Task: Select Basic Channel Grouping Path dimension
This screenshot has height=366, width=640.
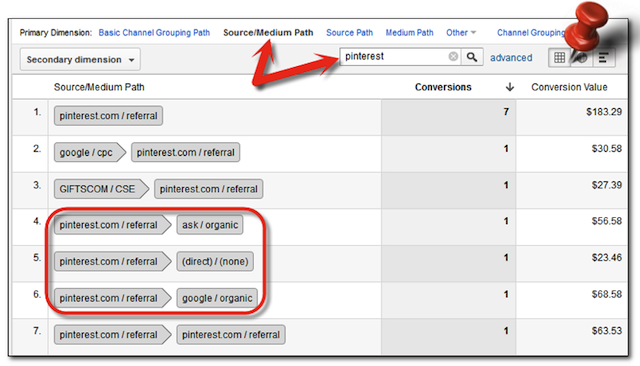Action: 154,33
